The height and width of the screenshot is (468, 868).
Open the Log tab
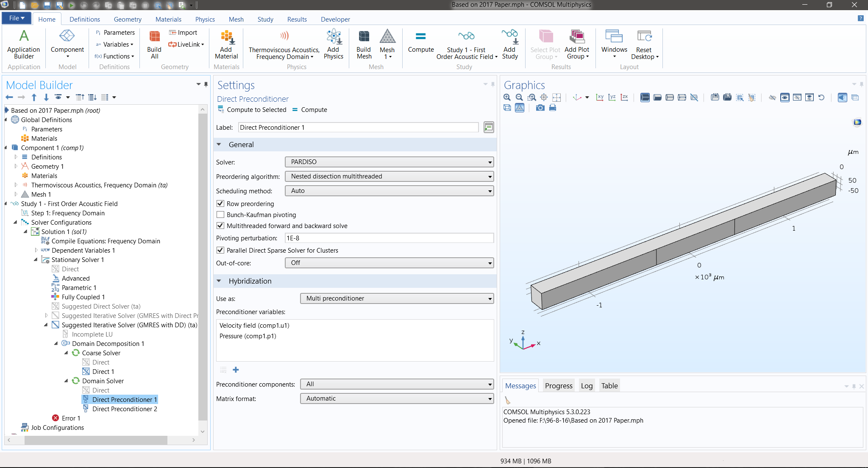(x=587, y=386)
